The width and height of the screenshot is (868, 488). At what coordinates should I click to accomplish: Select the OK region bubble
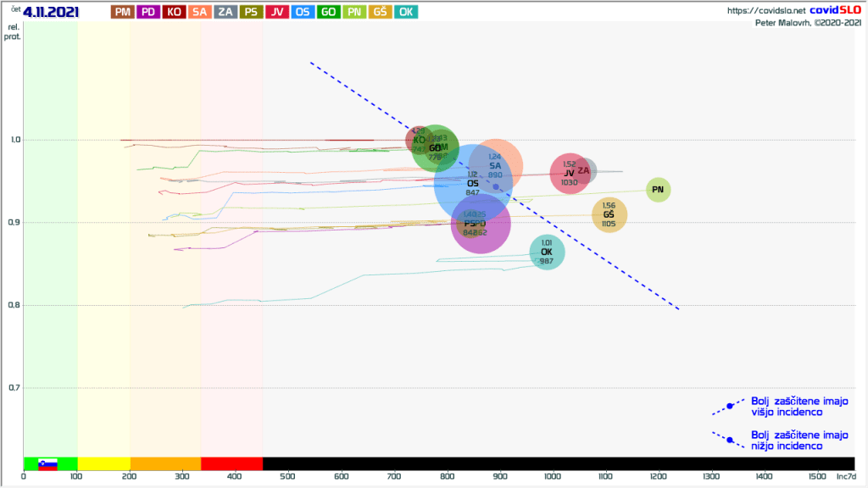[547, 252]
